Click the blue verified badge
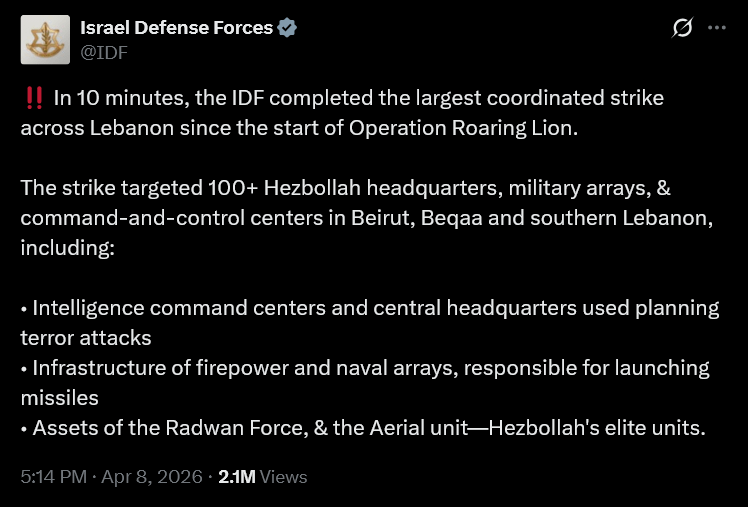The height and width of the screenshot is (507, 748). point(287,28)
